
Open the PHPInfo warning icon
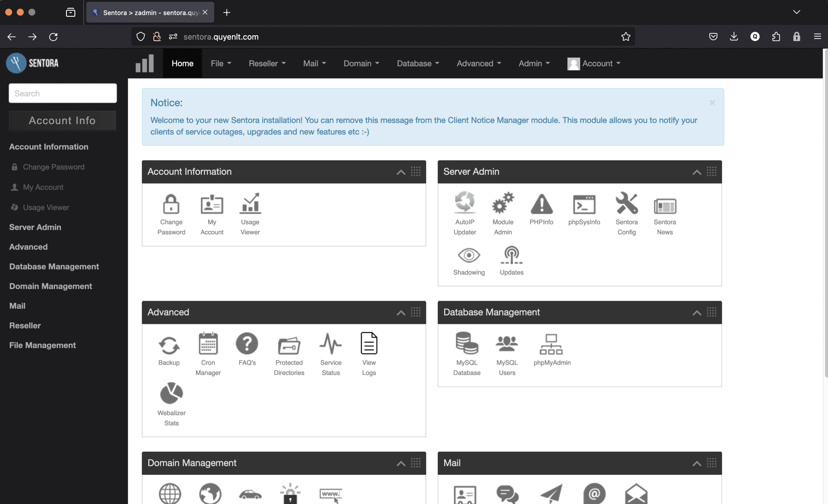(541, 204)
